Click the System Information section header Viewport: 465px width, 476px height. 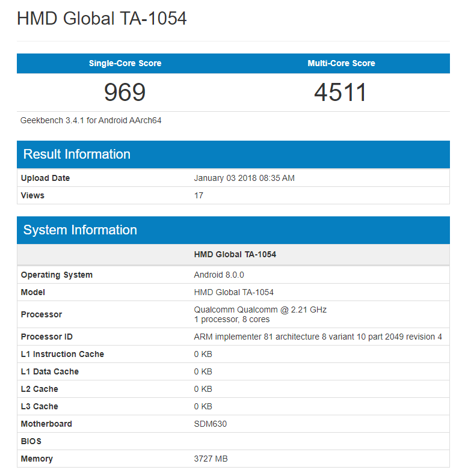233,230
